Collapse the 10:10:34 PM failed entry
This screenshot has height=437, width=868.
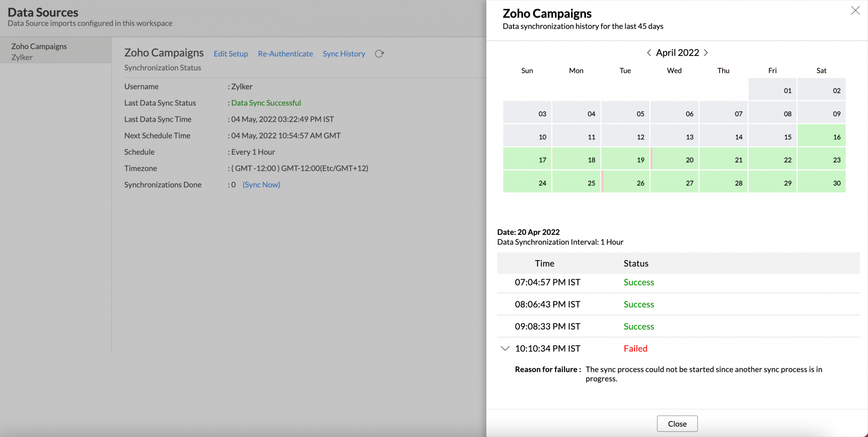point(505,348)
